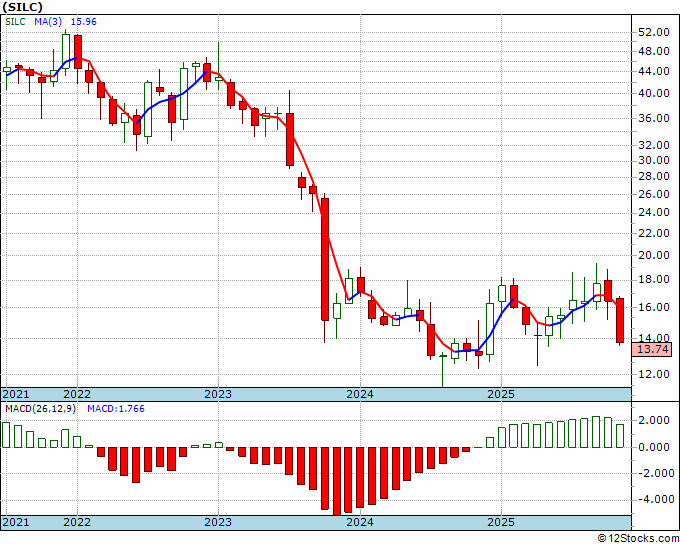The image size is (680, 546).
Task: Click the green candle peaking above 52
Action: click(65, 51)
